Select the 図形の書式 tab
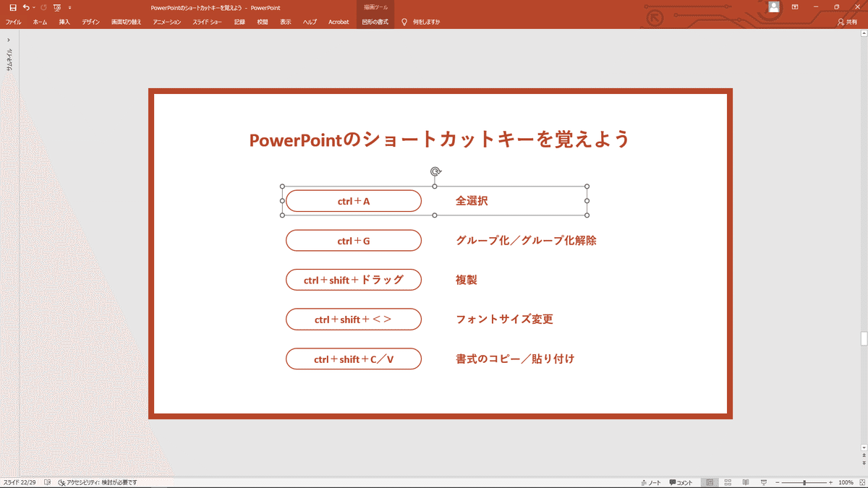 tap(375, 22)
